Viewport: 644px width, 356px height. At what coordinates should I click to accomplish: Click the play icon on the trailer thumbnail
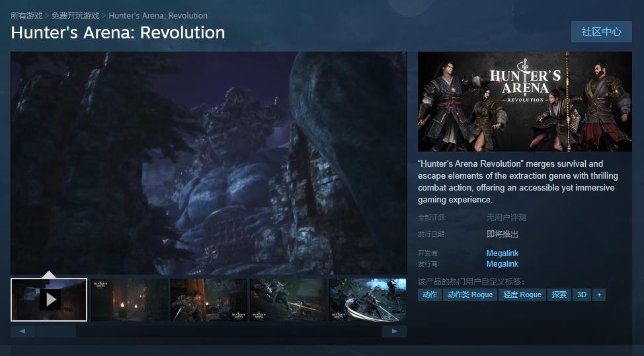[50, 300]
